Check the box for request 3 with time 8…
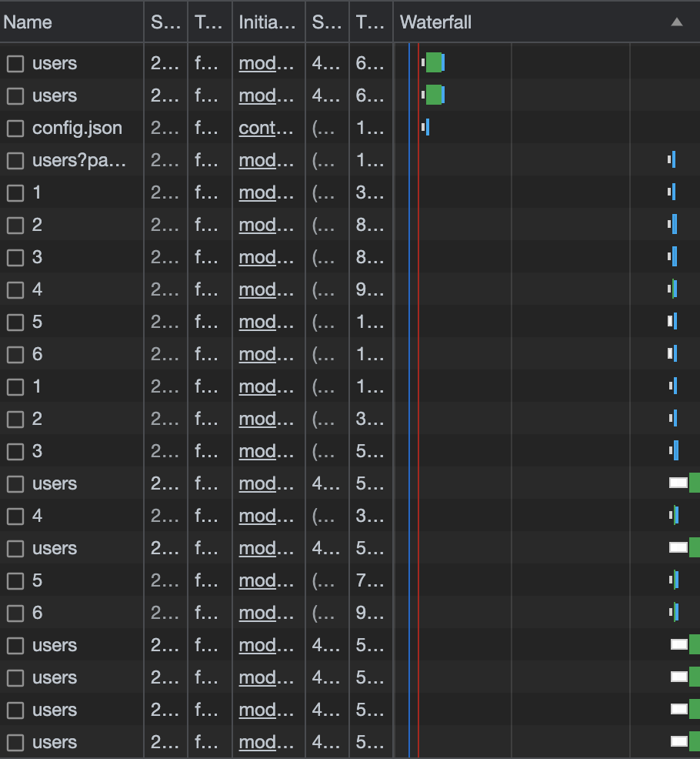Screen dimensions: 700x759 point(15,258)
